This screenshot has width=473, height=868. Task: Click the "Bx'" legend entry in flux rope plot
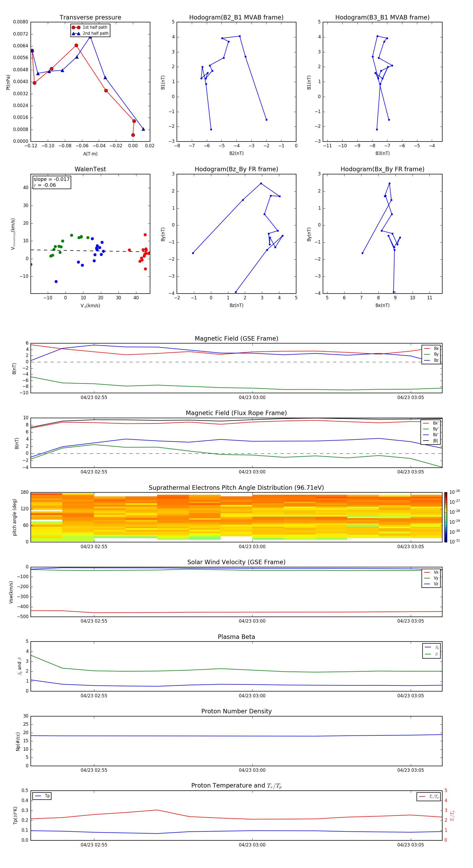tap(431, 423)
